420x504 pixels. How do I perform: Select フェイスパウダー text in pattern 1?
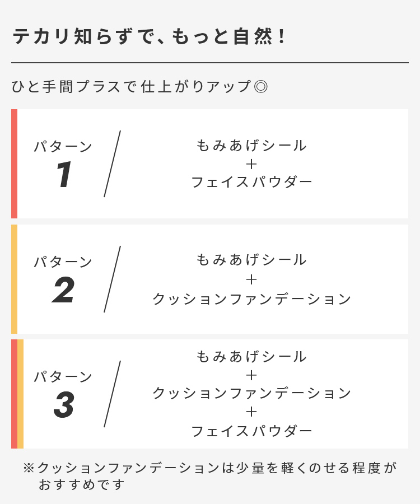pyautogui.click(x=251, y=182)
